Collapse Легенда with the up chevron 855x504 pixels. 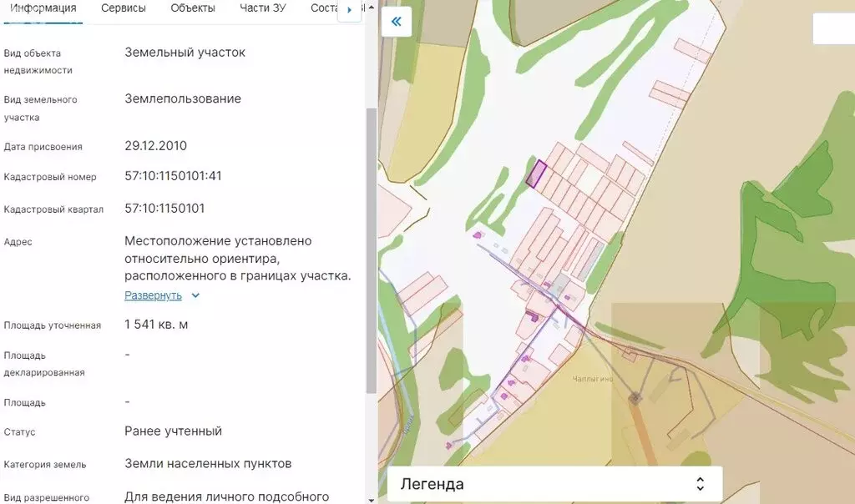700,480
